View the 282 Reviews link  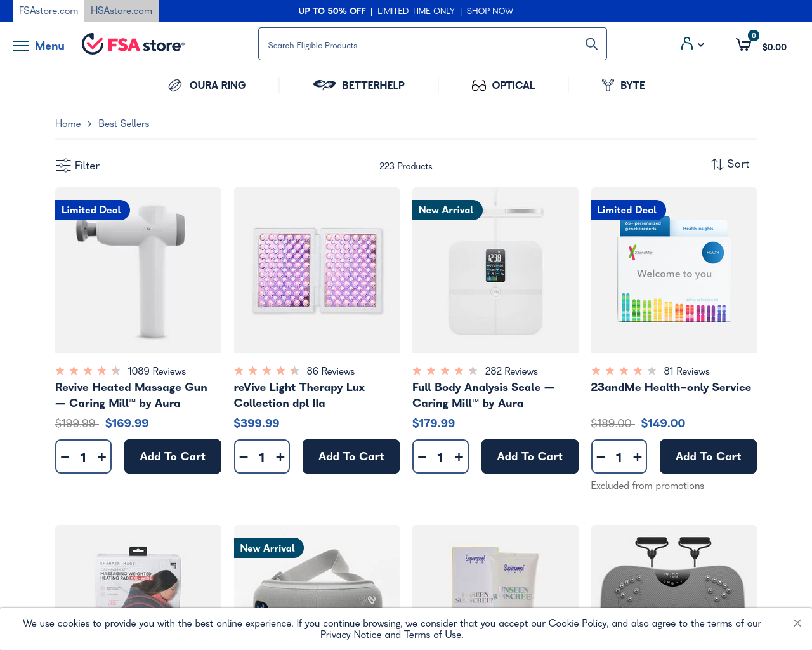[x=511, y=371]
